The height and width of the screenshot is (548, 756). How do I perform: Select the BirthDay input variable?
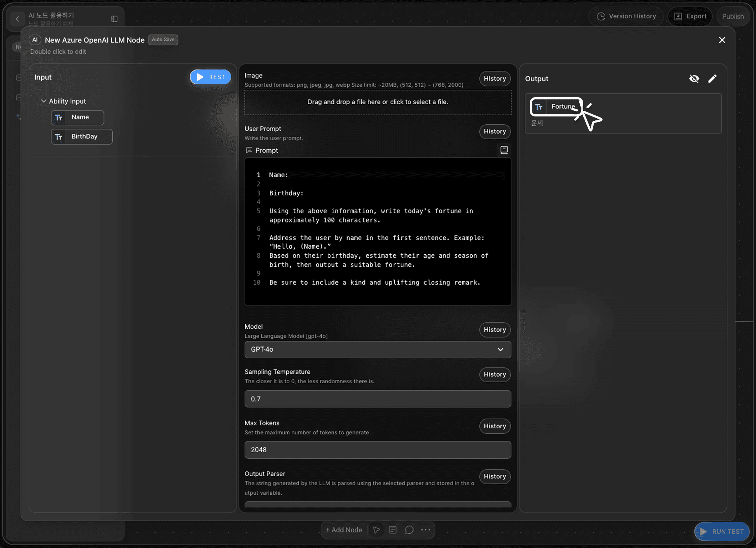click(x=82, y=137)
